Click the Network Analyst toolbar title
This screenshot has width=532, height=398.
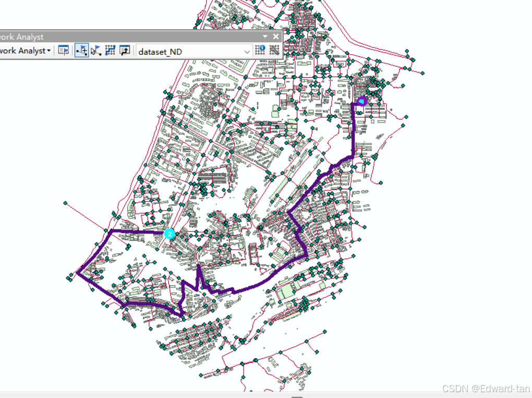22,37
